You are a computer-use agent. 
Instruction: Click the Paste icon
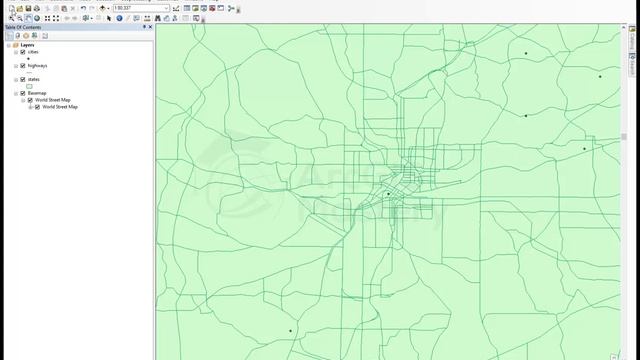tap(64, 8)
